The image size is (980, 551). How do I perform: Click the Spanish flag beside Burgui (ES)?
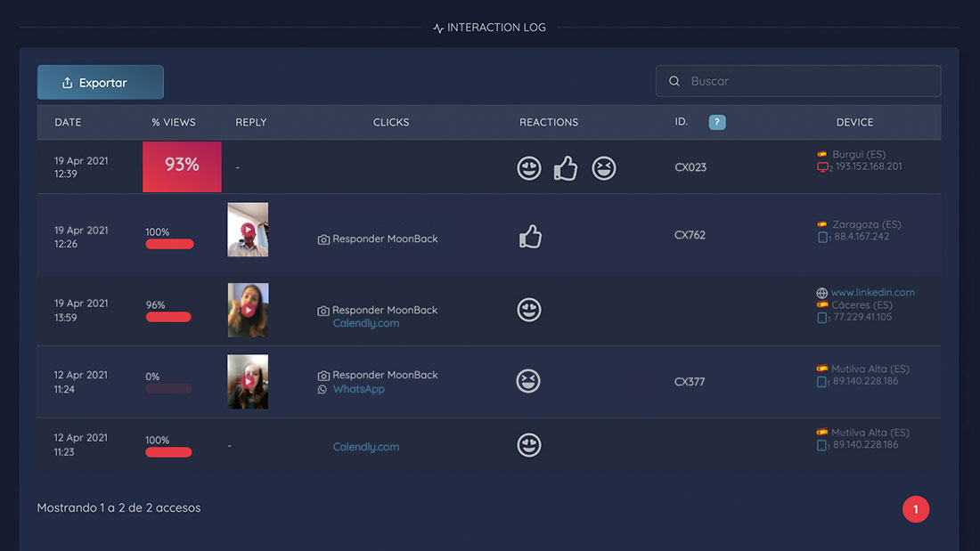(x=822, y=154)
